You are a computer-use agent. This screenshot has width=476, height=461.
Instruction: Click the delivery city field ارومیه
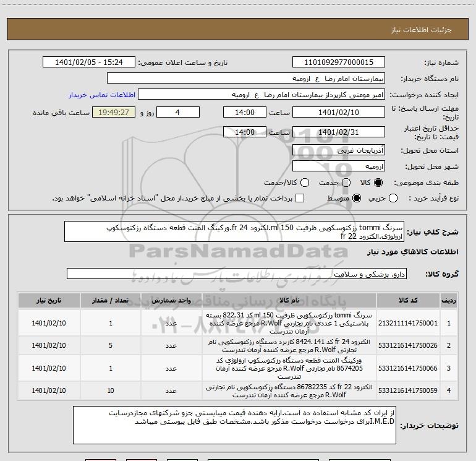point(339,166)
